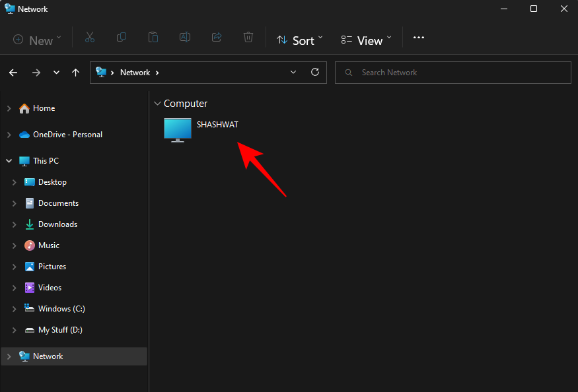This screenshot has height=392, width=578.
Task: Delete the selected item using toolbar icon
Action: pyautogui.click(x=248, y=38)
